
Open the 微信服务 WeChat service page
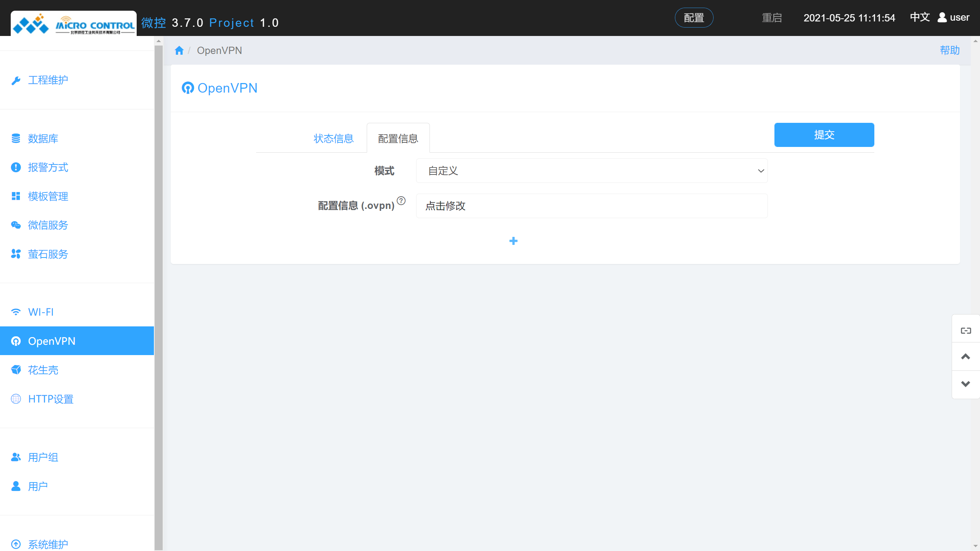coord(48,225)
